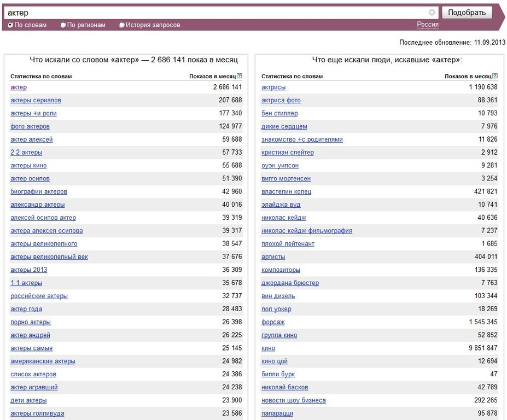Image resolution: width=507 pixels, height=420 pixels.
Task: Open the 'фото актеров' keyword link
Action: tap(30, 126)
